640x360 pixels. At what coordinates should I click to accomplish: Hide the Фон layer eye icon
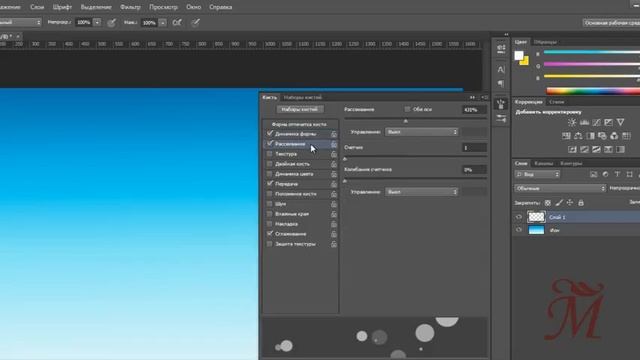pyautogui.click(x=519, y=230)
